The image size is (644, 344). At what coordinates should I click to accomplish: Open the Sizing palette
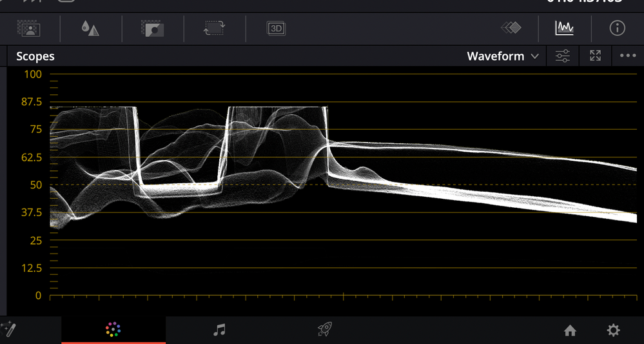(x=215, y=28)
